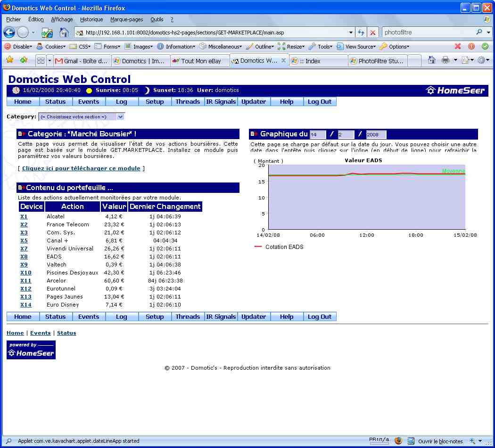This screenshot has width=495, height=448.
Task: Click the gear tools icon on tab bar
Action: (481, 60)
